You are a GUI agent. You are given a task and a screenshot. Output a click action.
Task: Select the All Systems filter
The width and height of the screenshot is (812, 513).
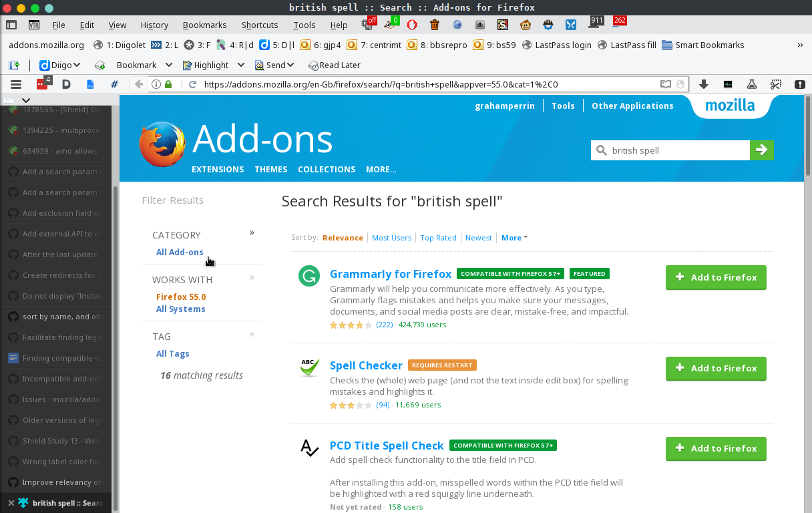coord(180,309)
